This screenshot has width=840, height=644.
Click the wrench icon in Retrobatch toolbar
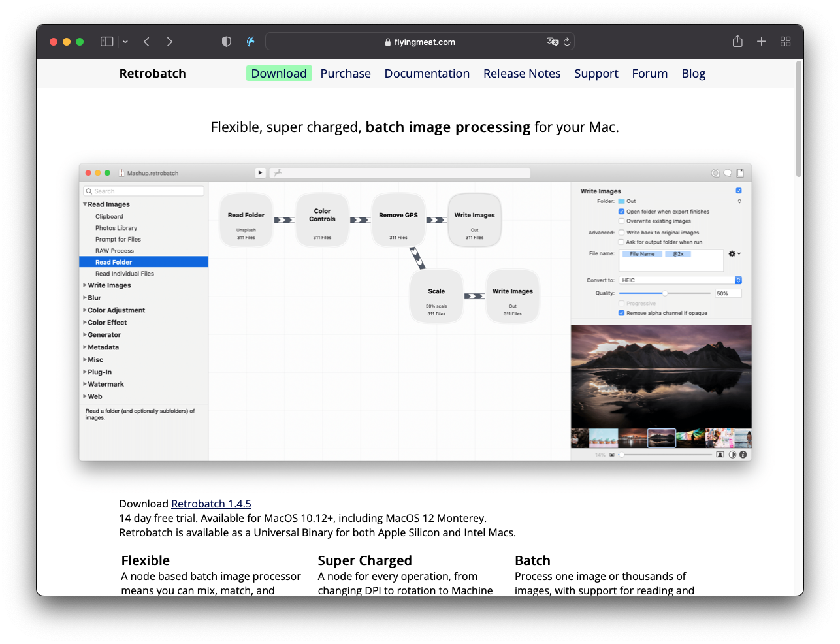click(278, 173)
